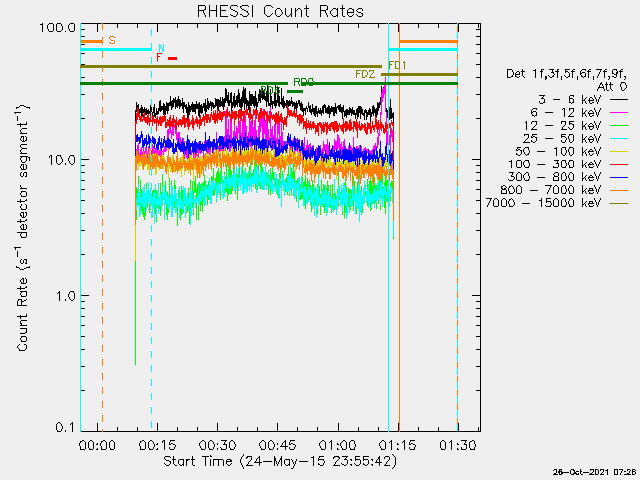Click the green vertical drop at data start

pos(136,312)
